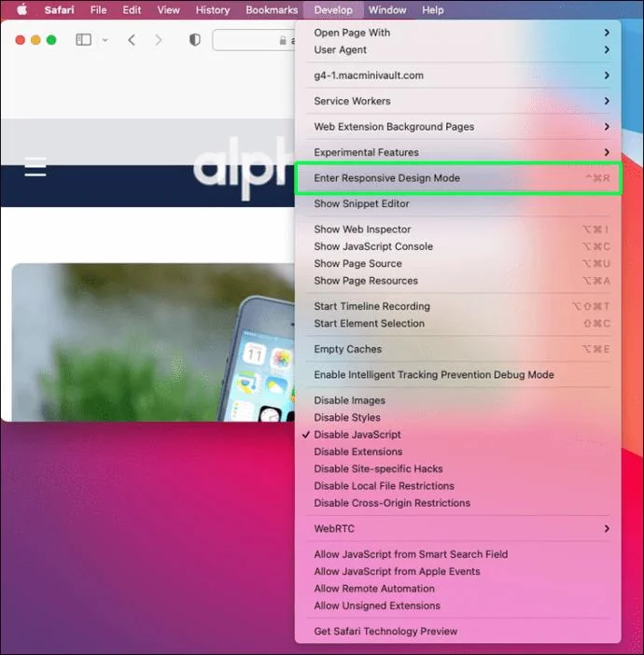This screenshot has height=655, width=644.
Task: Open the sidebar button dropdown chevron
Action: point(105,40)
